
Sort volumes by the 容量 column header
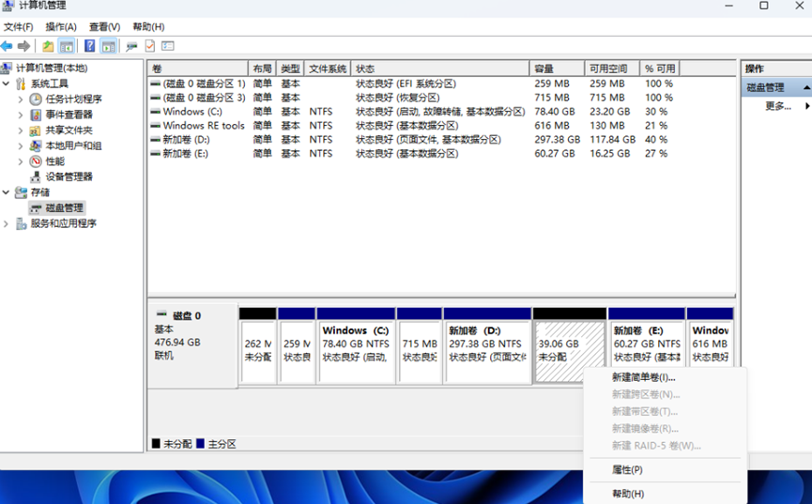tap(556, 69)
